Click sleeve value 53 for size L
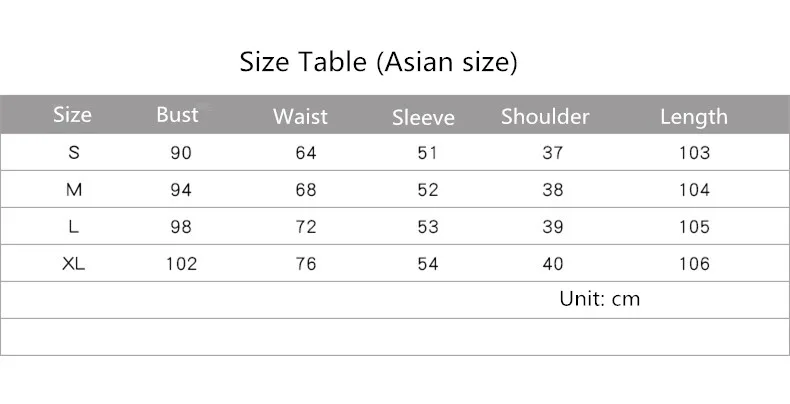 (428, 227)
